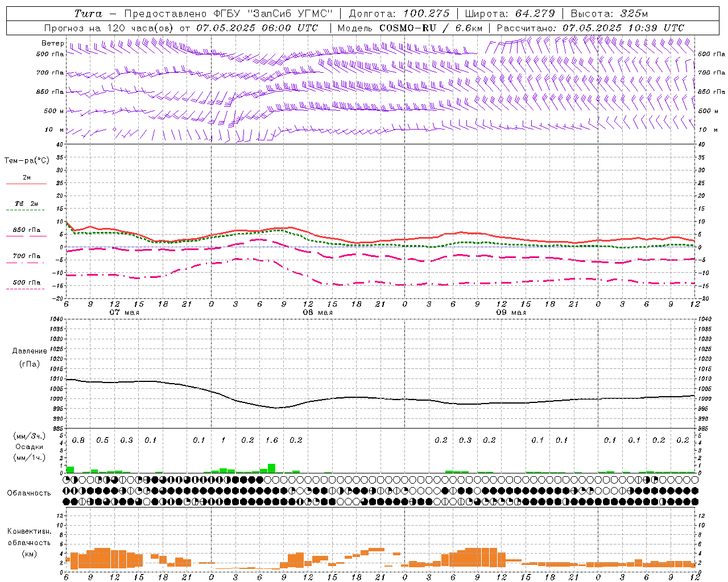
Task: Click the model label "Модель COSMO-RU / 6.6км"
Action: 409,28
